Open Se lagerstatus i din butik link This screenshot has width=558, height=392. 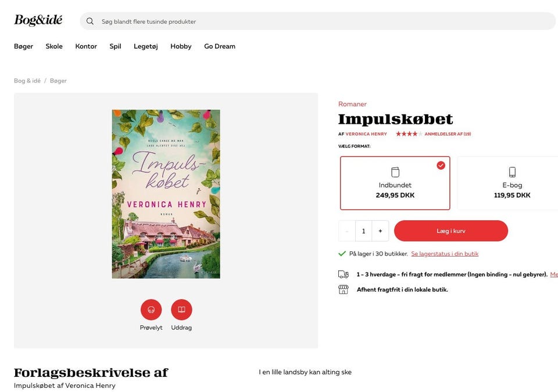(x=445, y=254)
